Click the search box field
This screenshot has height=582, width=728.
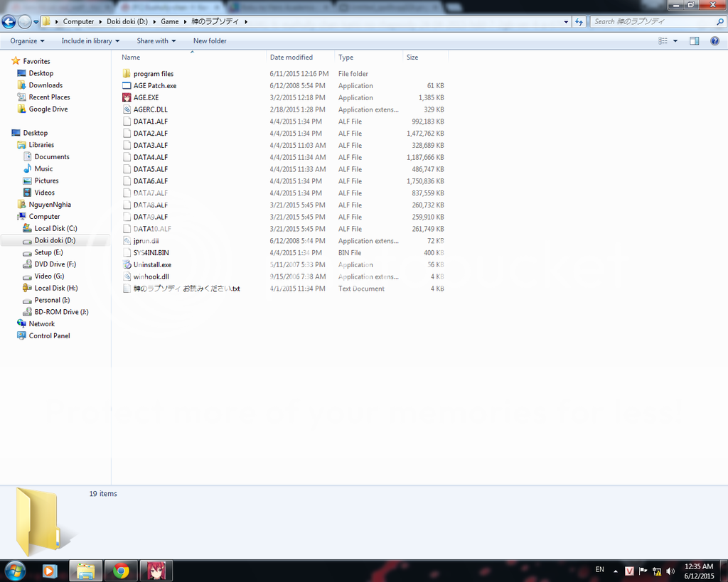651,21
